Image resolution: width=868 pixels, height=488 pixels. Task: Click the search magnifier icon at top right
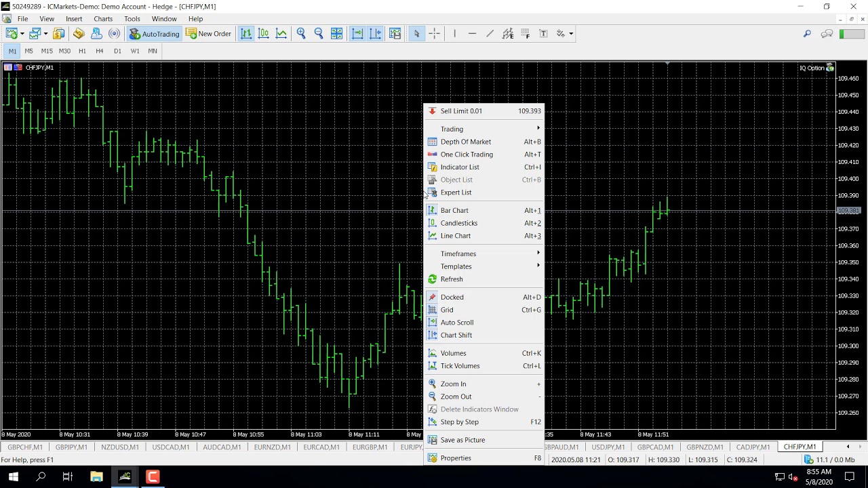807,33
